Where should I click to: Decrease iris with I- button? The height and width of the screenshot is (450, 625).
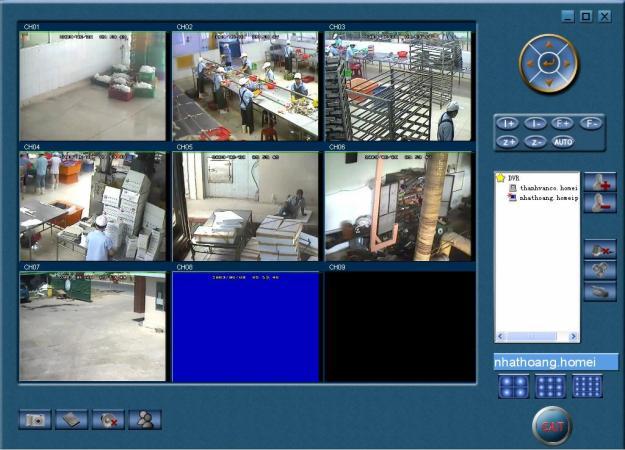535,124
